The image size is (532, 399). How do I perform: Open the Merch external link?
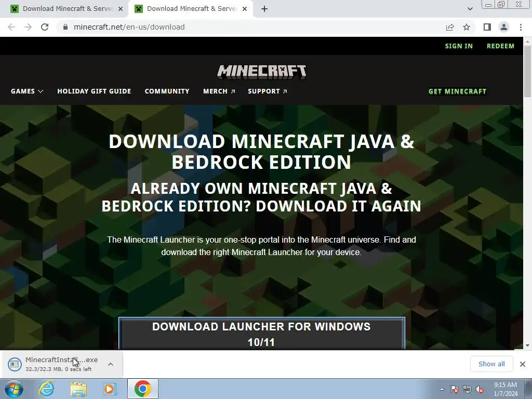[219, 91]
